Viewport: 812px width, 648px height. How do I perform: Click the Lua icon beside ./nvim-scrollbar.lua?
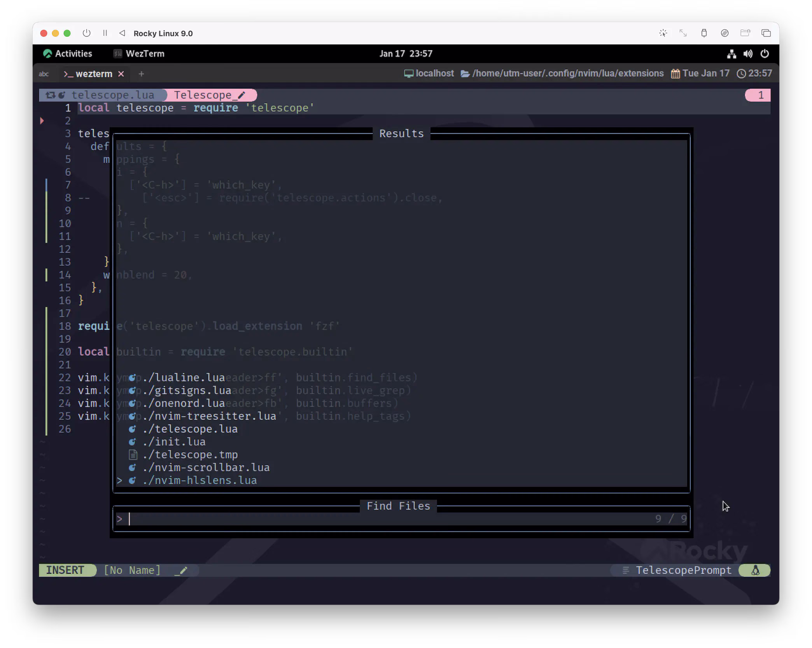[133, 467]
